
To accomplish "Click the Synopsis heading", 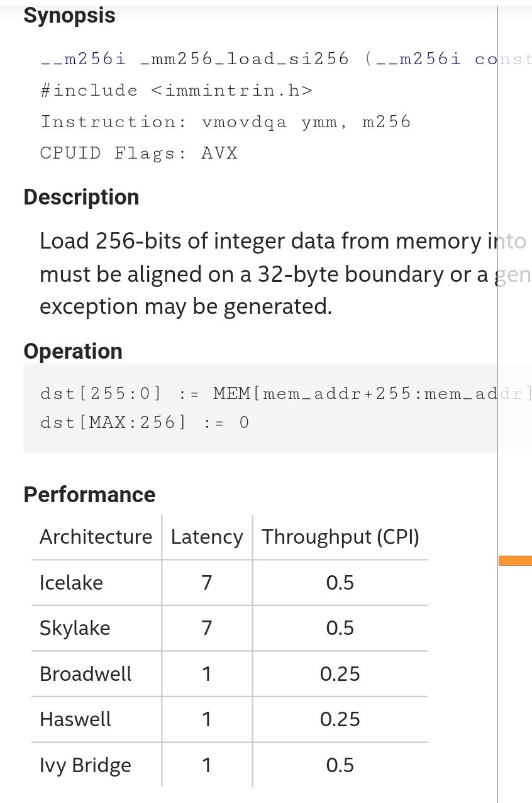I will [69, 15].
